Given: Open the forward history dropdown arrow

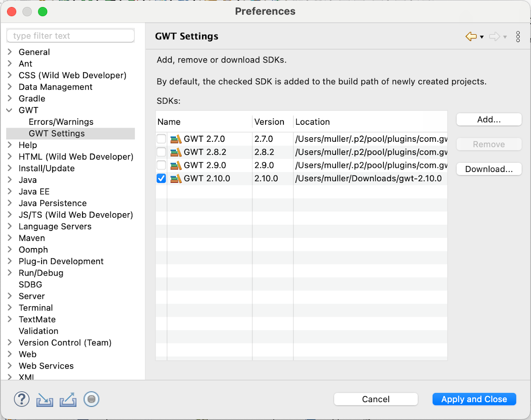Looking at the screenshot, I should (505, 37).
